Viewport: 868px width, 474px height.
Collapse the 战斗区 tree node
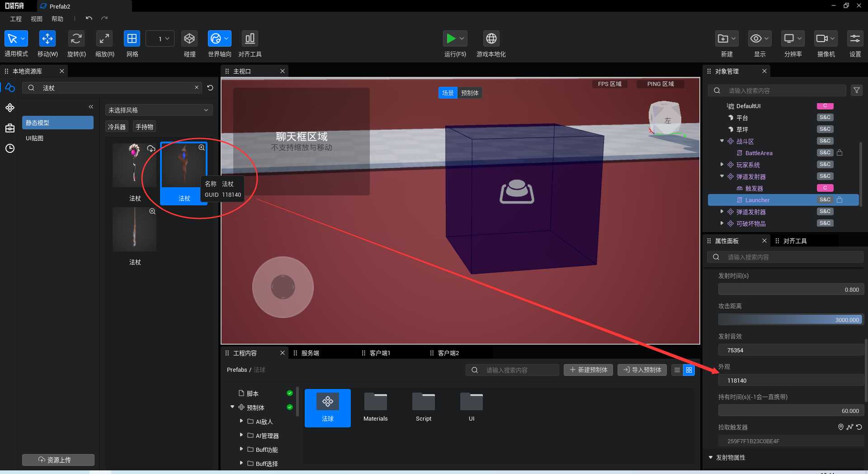(722, 141)
